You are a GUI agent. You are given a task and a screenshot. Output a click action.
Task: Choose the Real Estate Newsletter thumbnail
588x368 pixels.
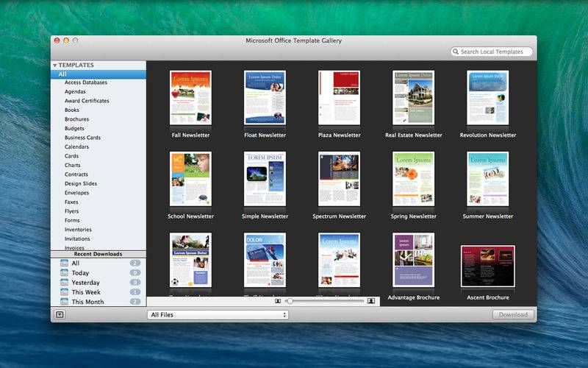(413, 98)
